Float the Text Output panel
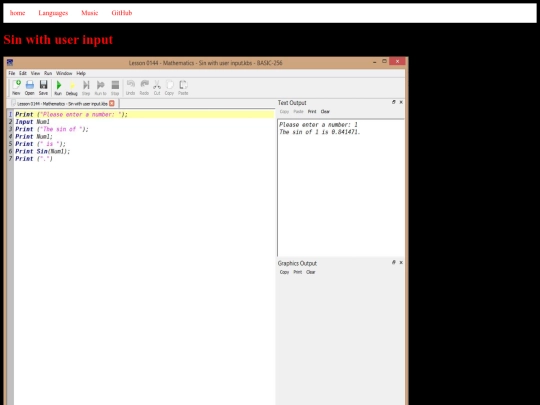 click(x=394, y=102)
